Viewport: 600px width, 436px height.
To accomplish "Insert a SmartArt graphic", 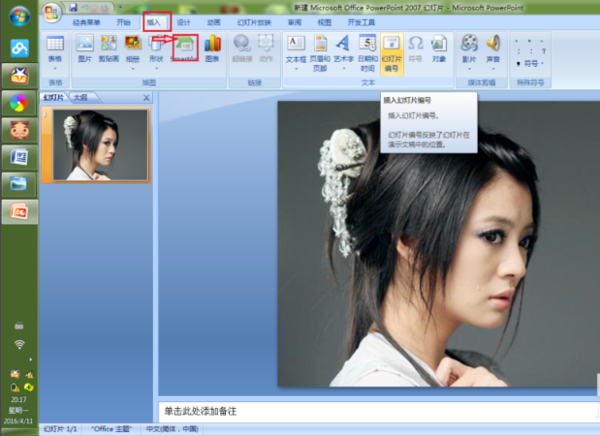I will [185, 49].
